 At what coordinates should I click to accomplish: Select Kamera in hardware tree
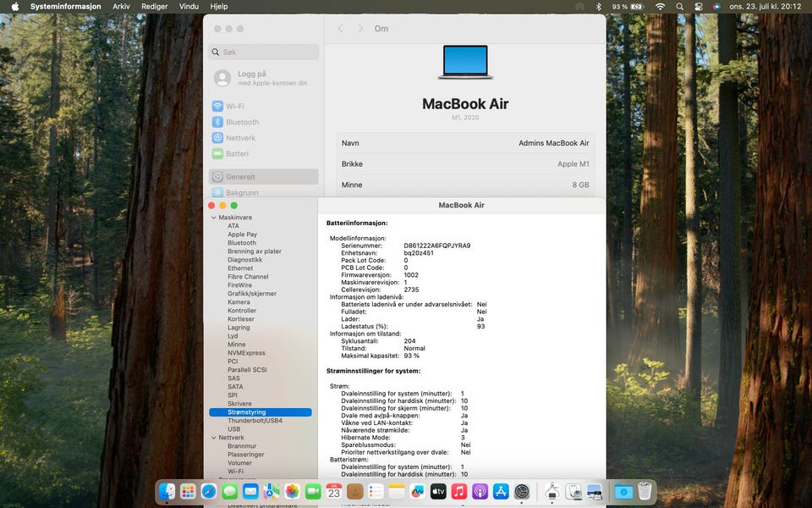[239, 302]
